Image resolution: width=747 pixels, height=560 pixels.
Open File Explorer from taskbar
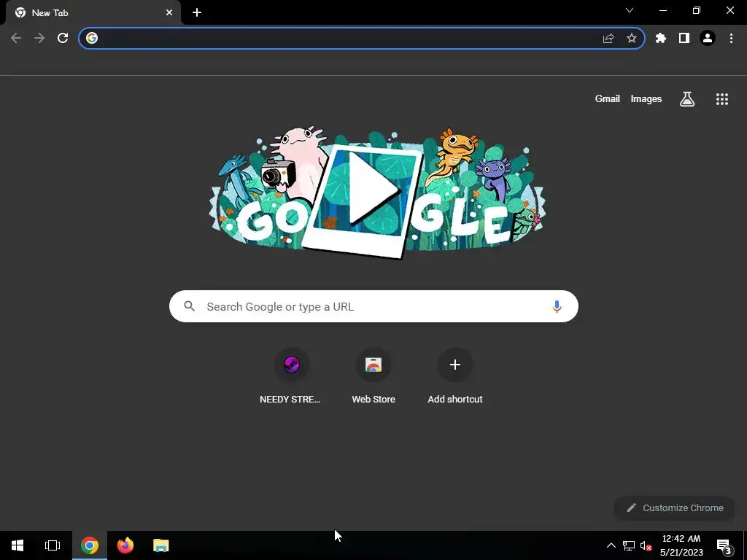[161, 545]
